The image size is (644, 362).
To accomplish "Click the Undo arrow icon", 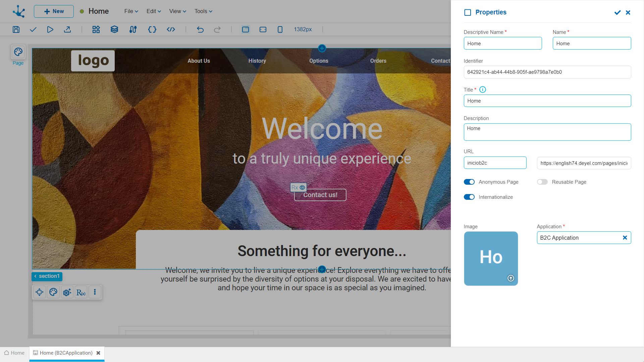I will [200, 29].
